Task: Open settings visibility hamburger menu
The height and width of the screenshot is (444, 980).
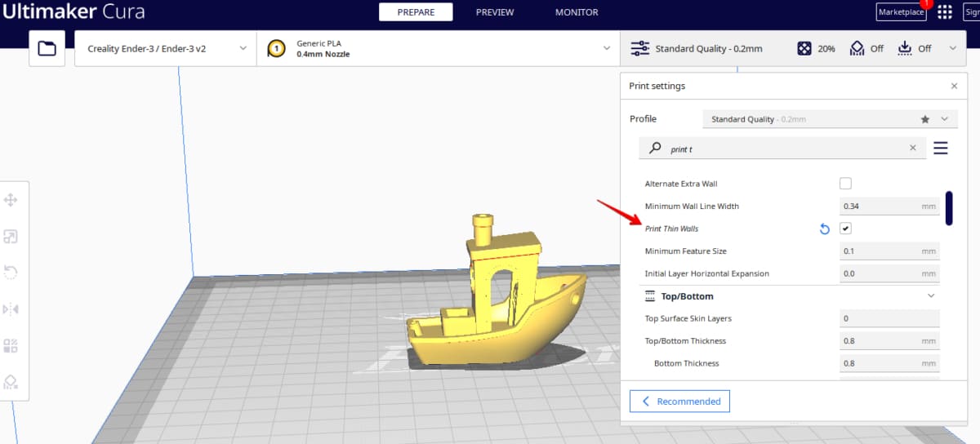Action: pyautogui.click(x=940, y=148)
